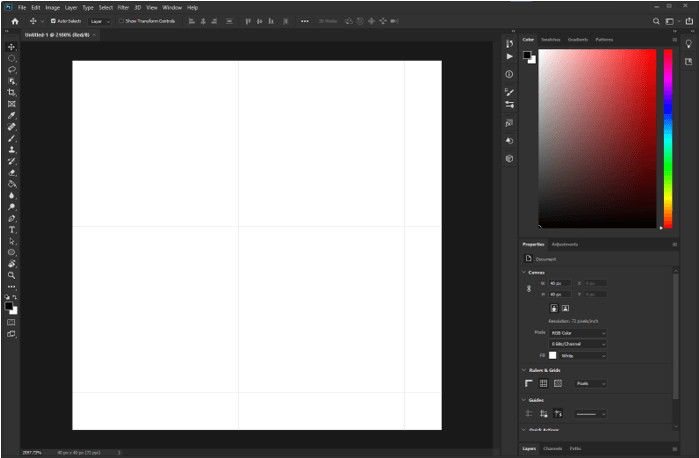Select the Lasso tool
The width and height of the screenshot is (699, 458).
[12, 70]
